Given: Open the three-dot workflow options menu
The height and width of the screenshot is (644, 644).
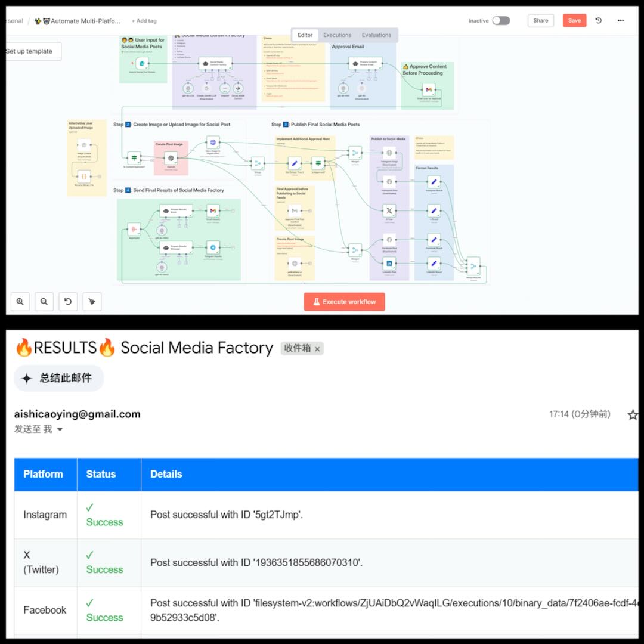Looking at the screenshot, I should point(621,20).
